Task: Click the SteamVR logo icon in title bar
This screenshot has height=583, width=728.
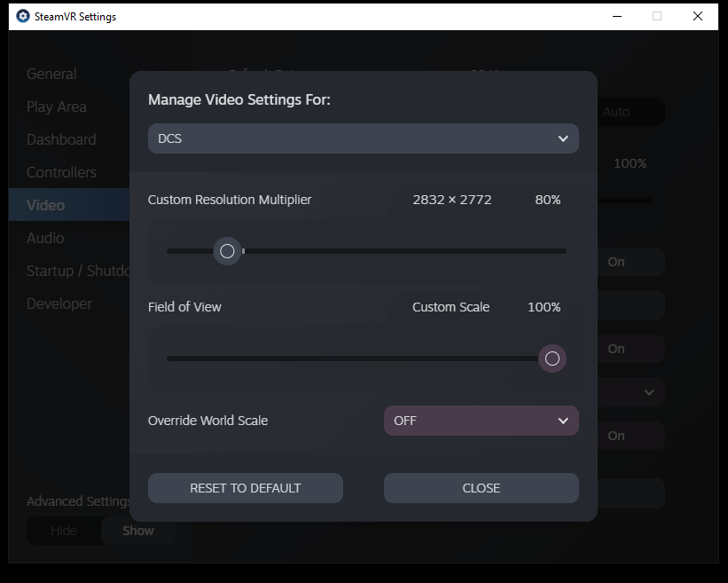Action: point(23,16)
